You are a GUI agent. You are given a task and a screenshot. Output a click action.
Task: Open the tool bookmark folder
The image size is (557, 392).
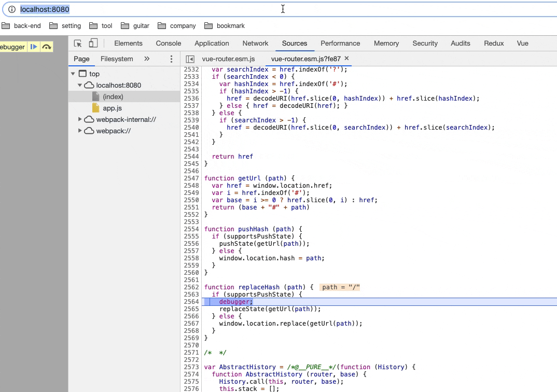point(101,25)
